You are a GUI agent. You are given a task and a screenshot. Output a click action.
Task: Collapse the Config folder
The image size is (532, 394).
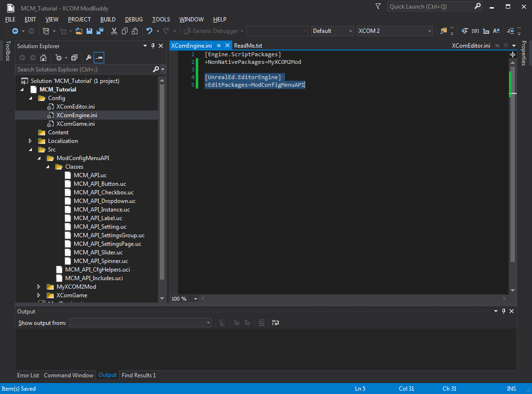(x=30, y=98)
